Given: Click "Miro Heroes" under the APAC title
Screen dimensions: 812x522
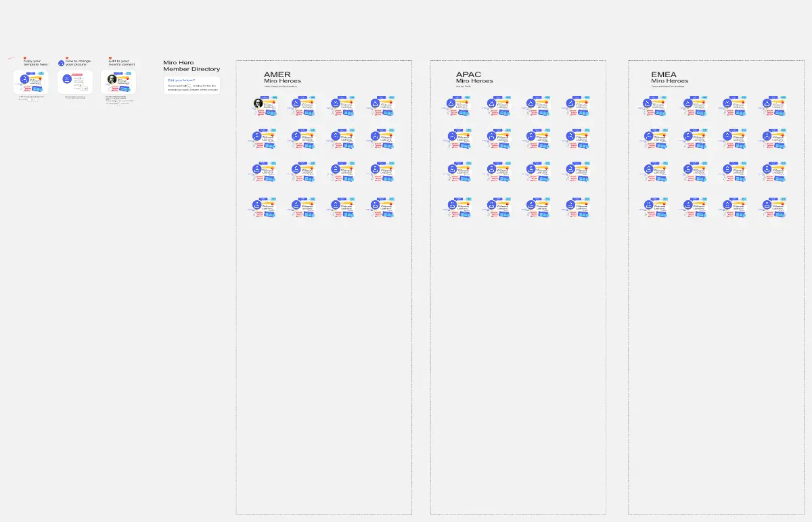Looking at the screenshot, I should [x=474, y=81].
